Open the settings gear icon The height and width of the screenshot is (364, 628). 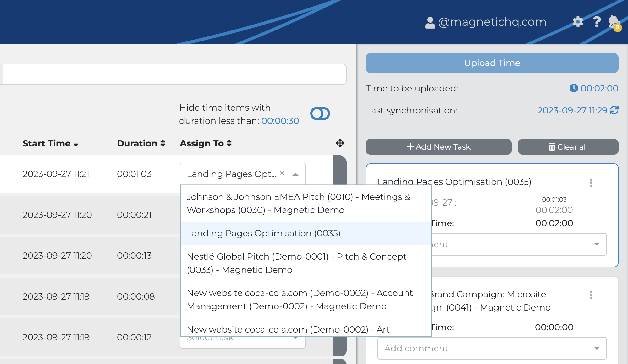point(578,22)
